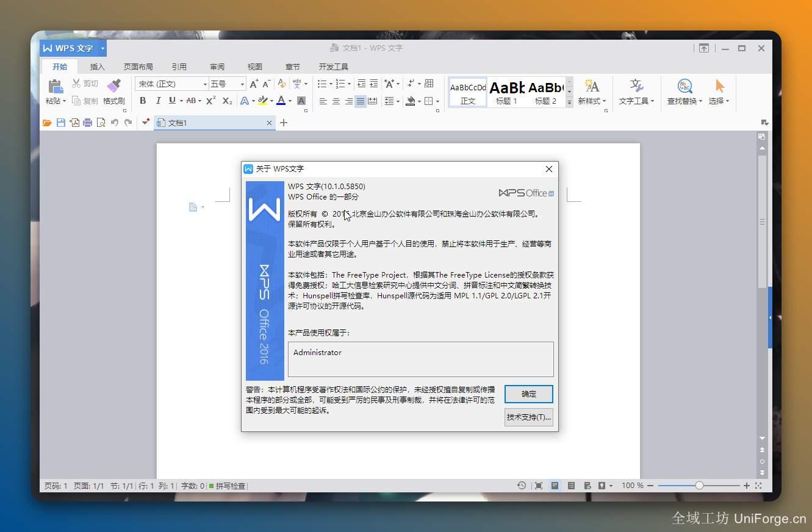Click the Undo arrow icon
Image resolution: width=812 pixels, height=532 pixels.
click(x=114, y=123)
